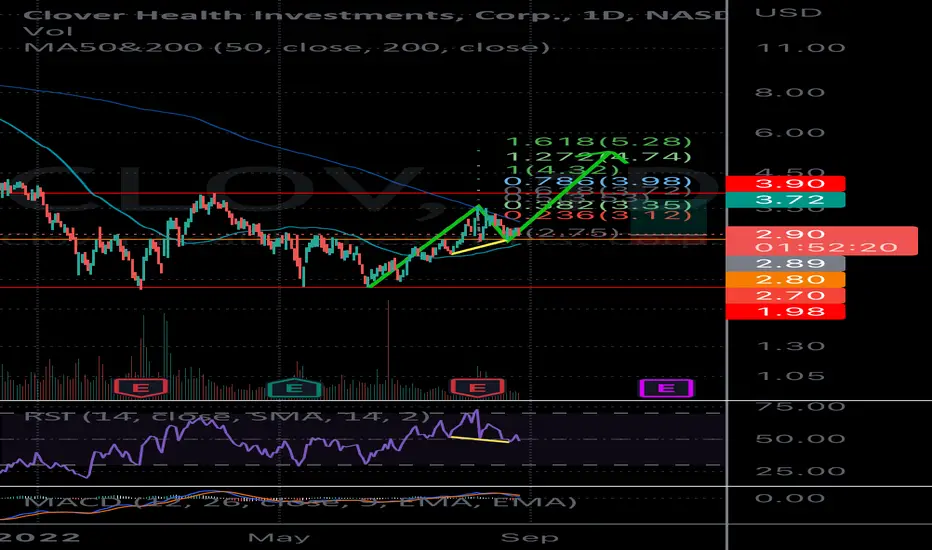Click the red earnings E marker near August

point(477,388)
